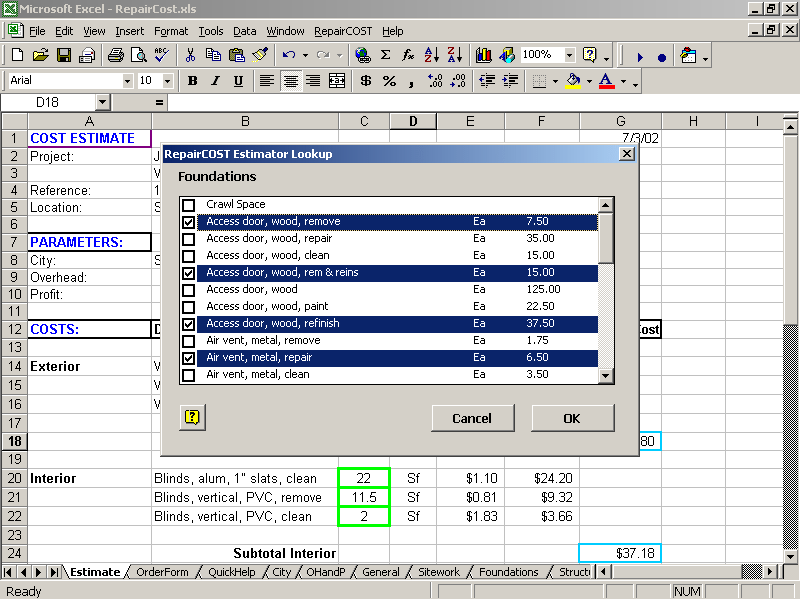Click the Currency Style dollar icon

point(366,81)
